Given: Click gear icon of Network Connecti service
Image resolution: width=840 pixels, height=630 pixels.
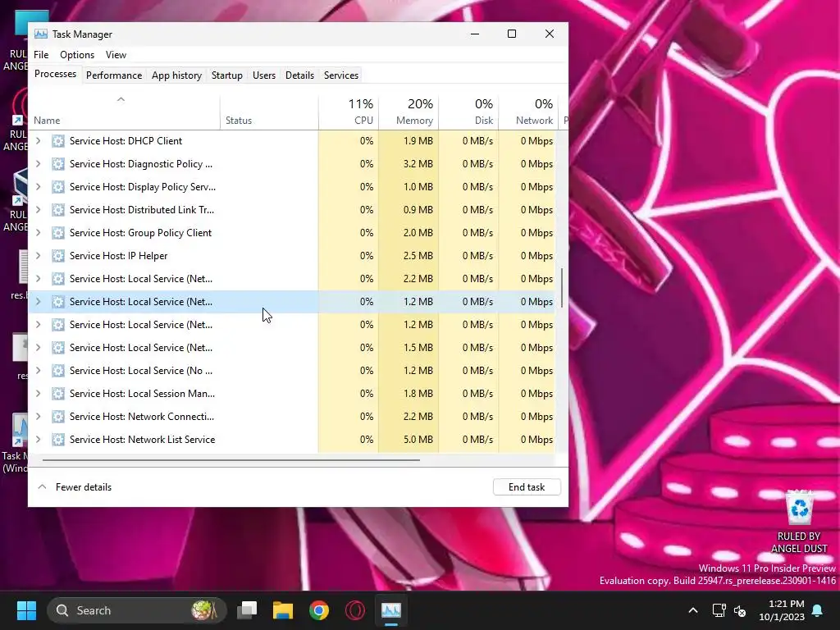Looking at the screenshot, I should tap(58, 417).
